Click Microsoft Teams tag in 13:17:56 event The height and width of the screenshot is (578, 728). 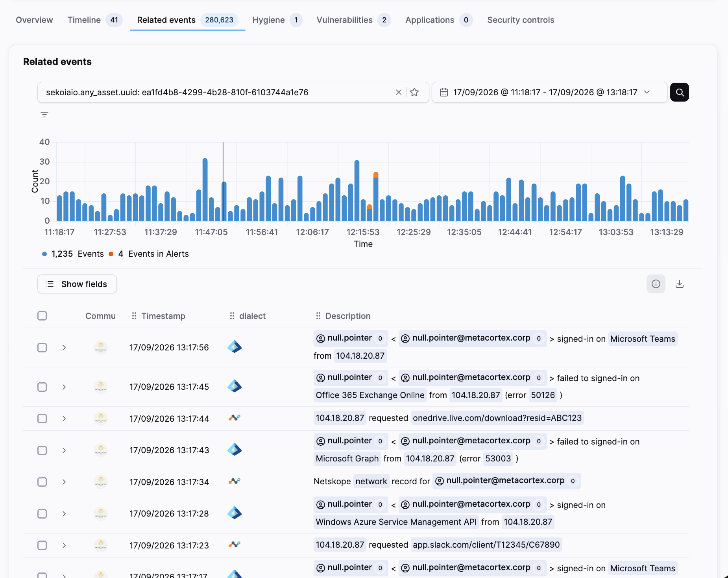[x=643, y=339]
